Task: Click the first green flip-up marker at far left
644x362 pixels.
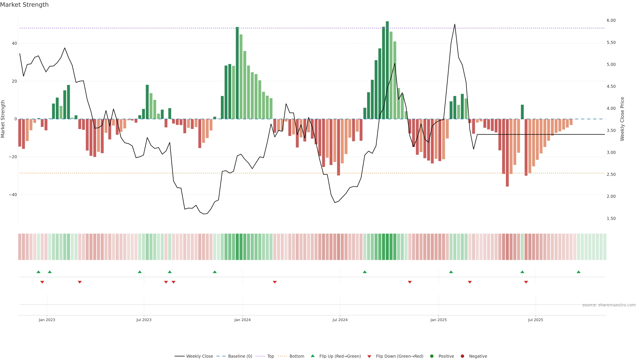Action: pos(38,272)
